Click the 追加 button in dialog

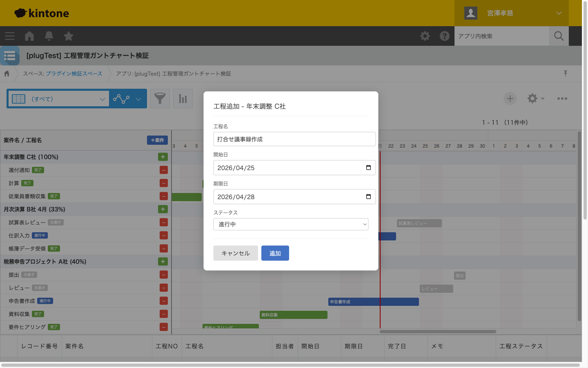pos(275,253)
